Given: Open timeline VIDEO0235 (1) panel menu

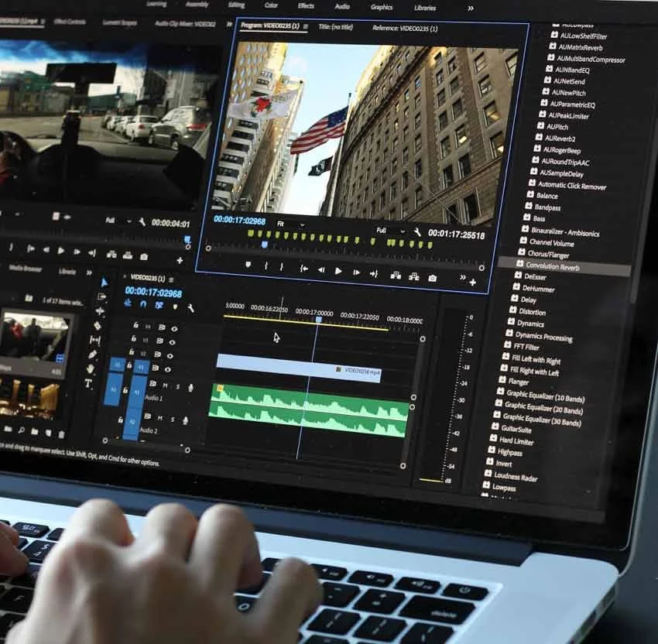Looking at the screenshot, I should pyautogui.click(x=171, y=279).
